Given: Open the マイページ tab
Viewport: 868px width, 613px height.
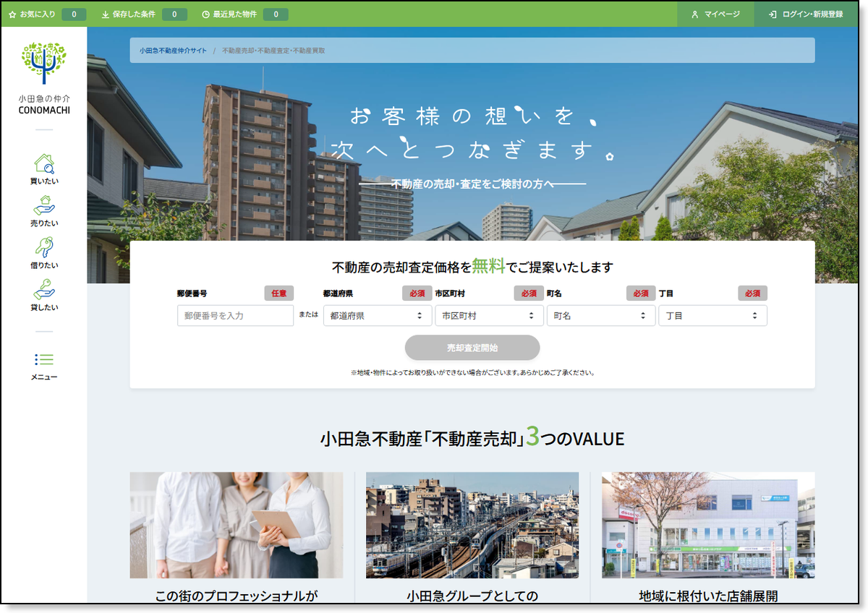Looking at the screenshot, I should tap(715, 14).
